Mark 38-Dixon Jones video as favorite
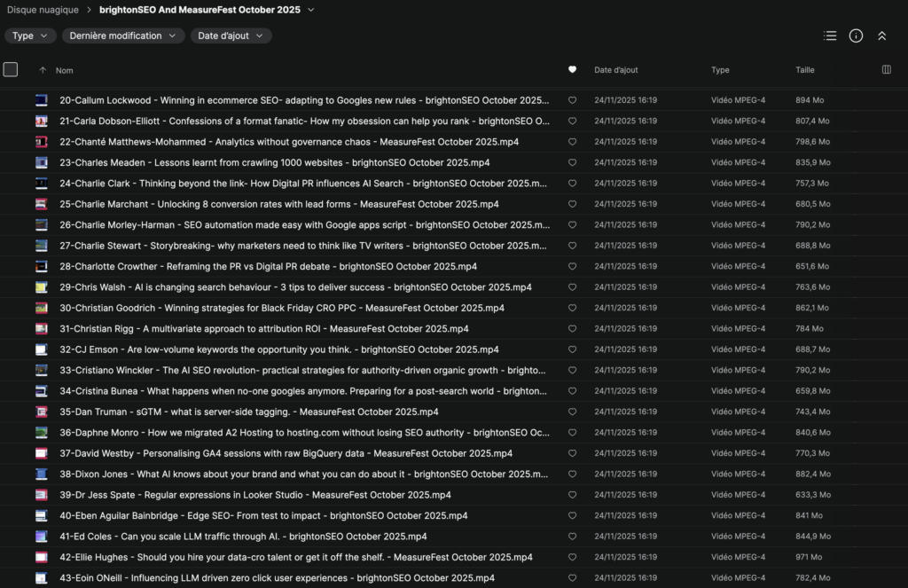This screenshot has width=908, height=588. tap(572, 474)
